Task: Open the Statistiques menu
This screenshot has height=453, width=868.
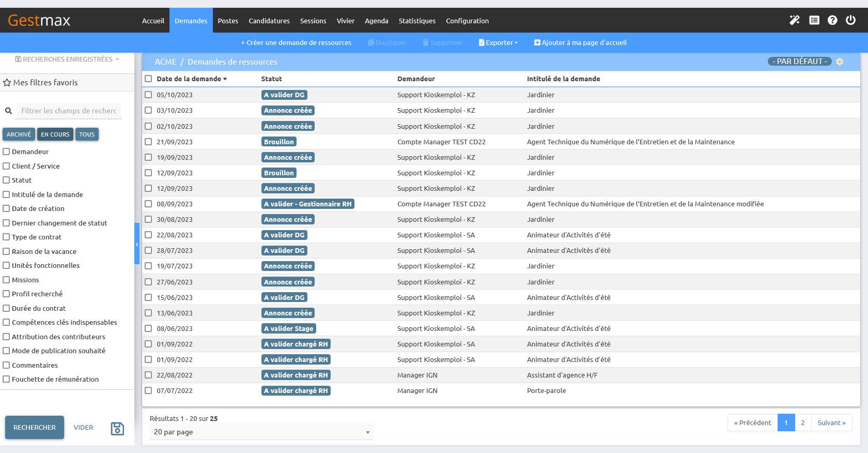Action: click(417, 21)
